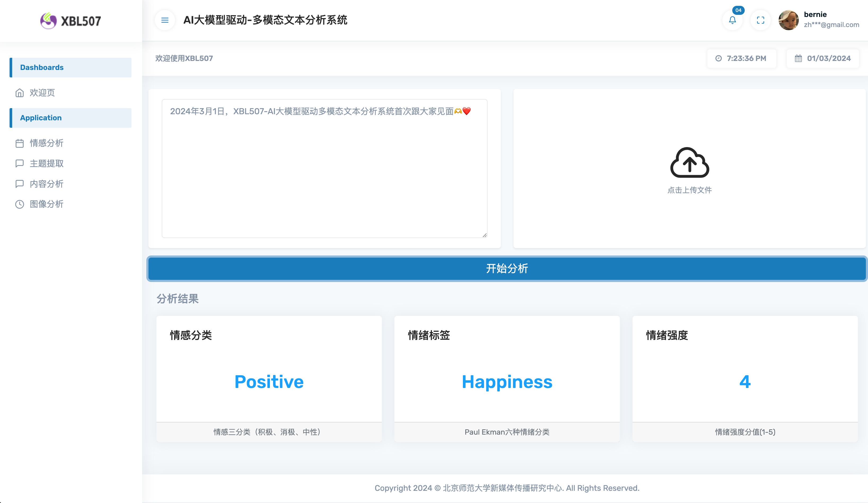Click the calendar icon beside the 01/03/2024 date
The height and width of the screenshot is (503, 868).
[798, 59]
